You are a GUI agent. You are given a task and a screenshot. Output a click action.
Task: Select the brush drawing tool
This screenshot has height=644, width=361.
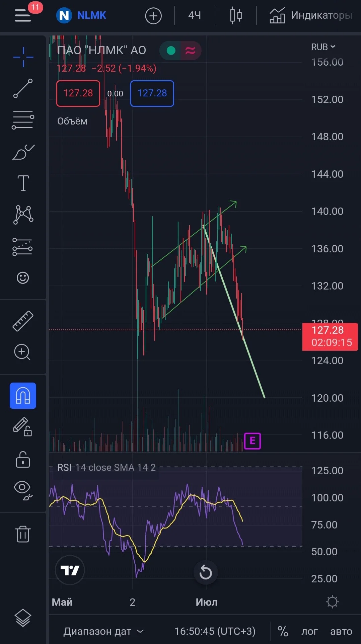point(23,152)
